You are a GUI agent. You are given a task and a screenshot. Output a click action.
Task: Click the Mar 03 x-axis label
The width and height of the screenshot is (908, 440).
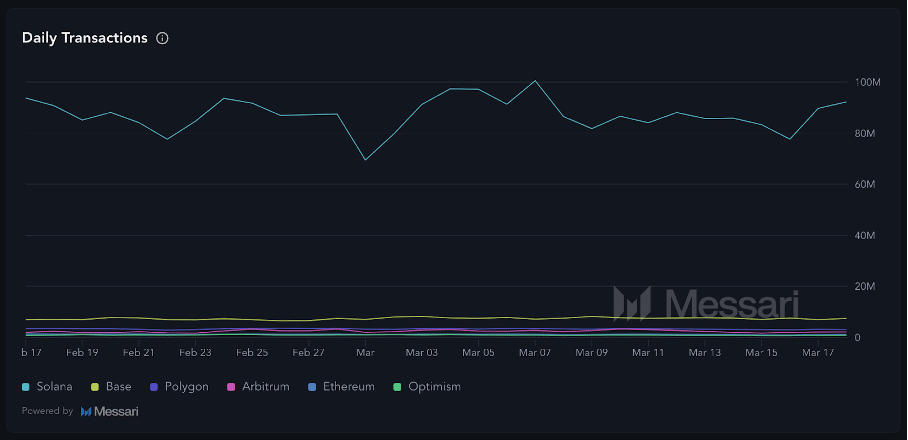tap(422, 353)
